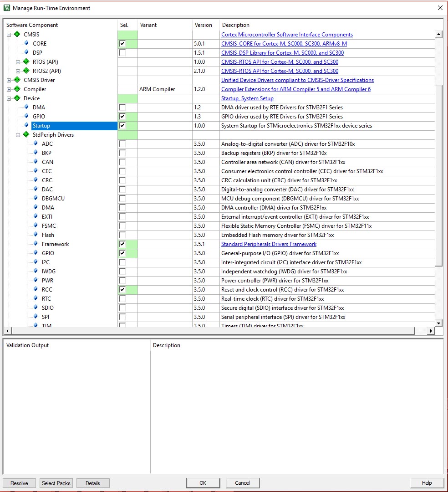Click the green diamond icon beside CMSIS
The width and height of the screenshot is (448, 492).
tap(17, 35)
